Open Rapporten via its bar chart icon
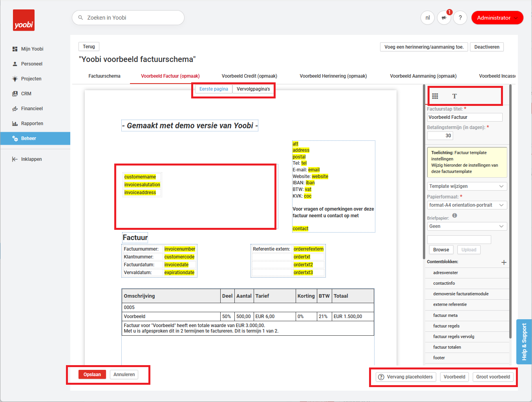Screen dimensions: 532x402 [15, 124]
